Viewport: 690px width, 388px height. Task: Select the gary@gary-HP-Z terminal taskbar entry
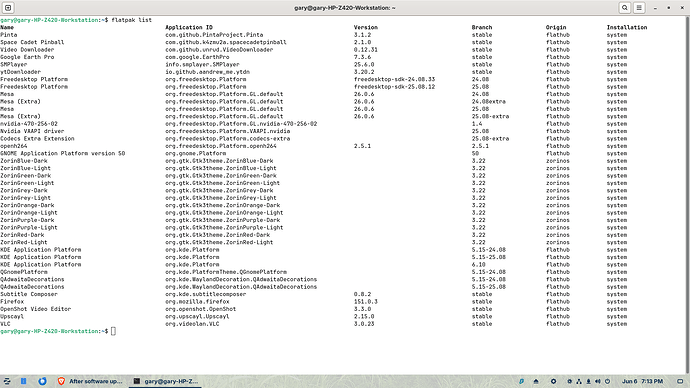tap(166, 381)
